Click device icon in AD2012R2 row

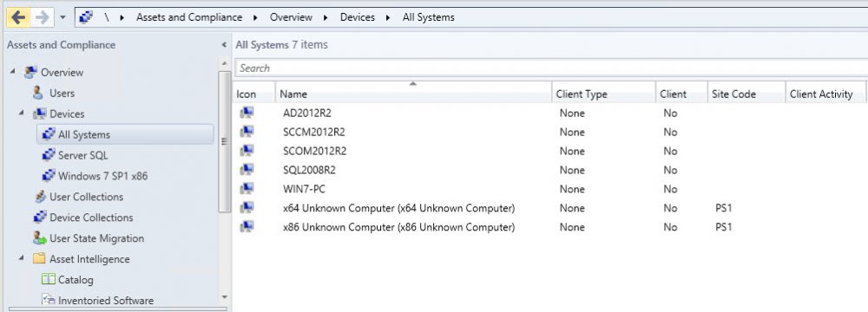point(247,113)
